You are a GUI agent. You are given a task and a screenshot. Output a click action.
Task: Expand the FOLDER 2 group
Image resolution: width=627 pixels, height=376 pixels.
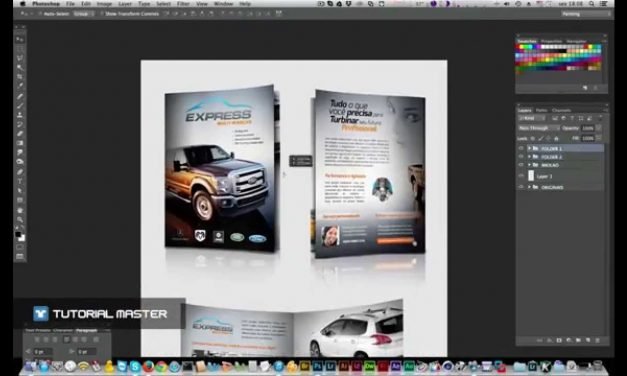coord(529,156)
